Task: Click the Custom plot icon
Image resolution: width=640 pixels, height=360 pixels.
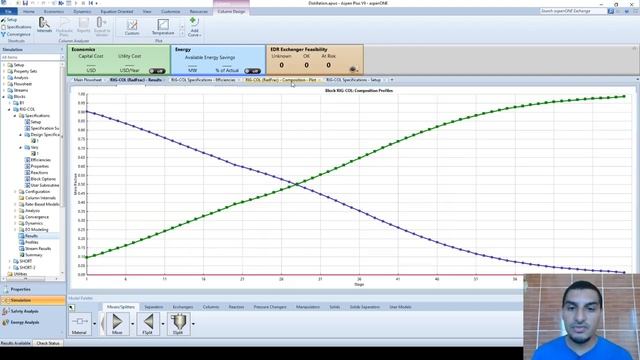Action: tap(132, 27)
